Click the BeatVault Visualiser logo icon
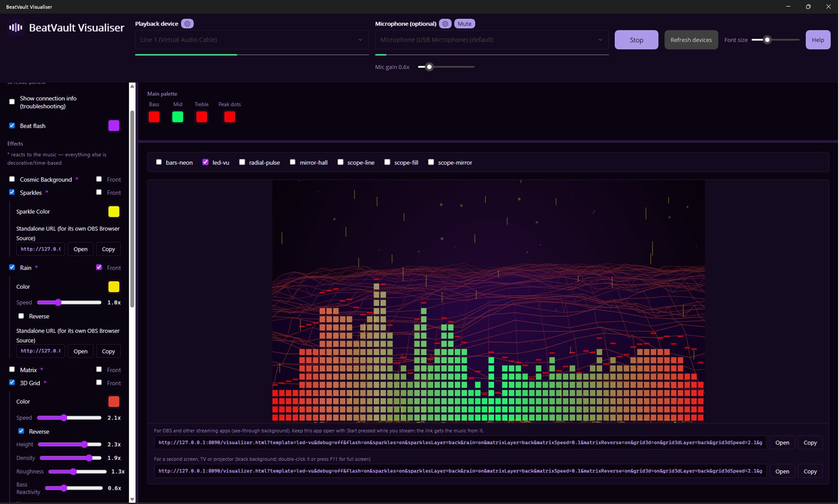 click(x=16, y=27)
